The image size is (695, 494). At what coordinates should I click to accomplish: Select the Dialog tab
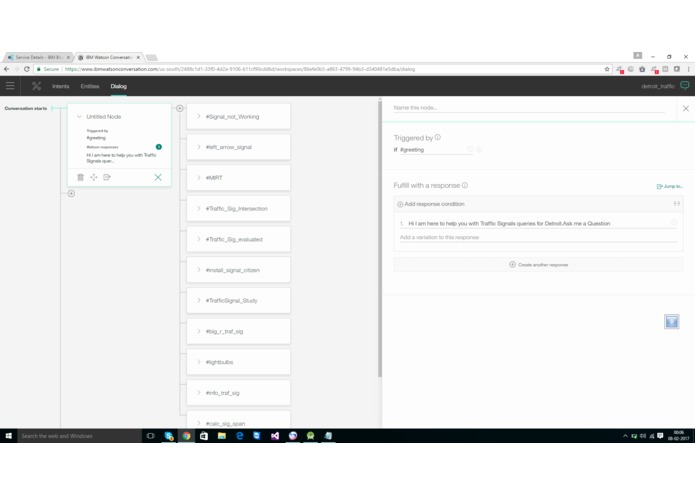(x=118, y=86)
